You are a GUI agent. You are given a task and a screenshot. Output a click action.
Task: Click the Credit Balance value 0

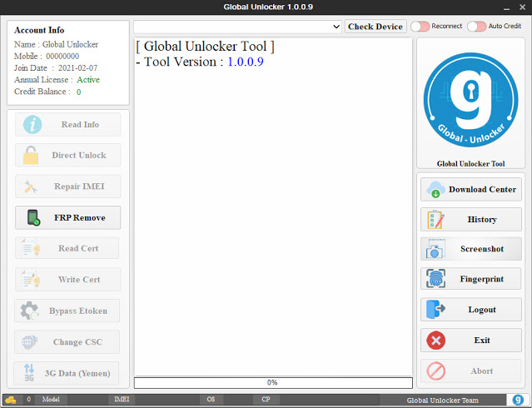click(79, 92)
